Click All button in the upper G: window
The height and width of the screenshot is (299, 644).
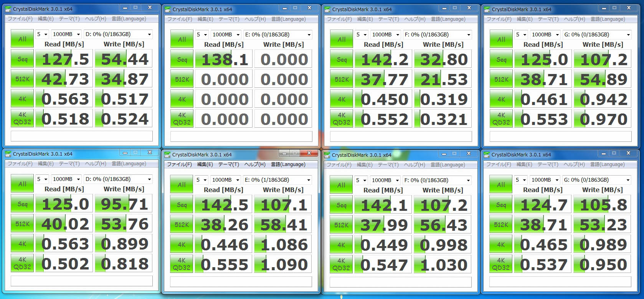coord(501,39)
